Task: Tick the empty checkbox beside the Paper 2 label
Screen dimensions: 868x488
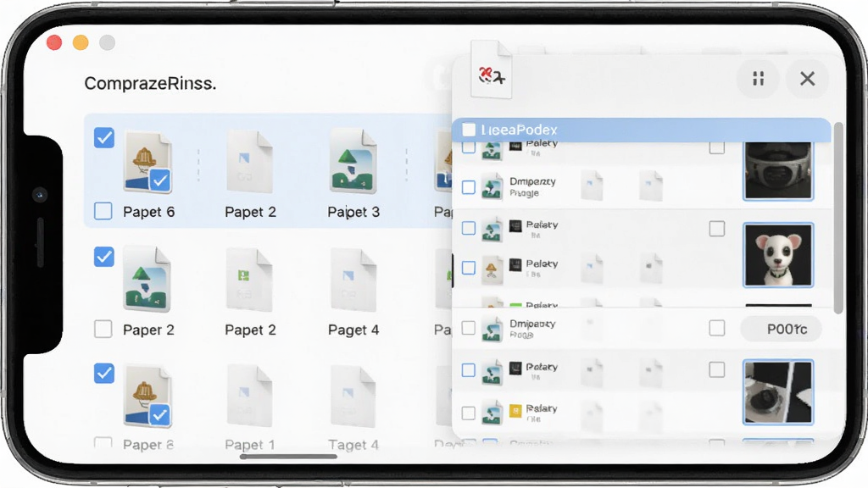Action: pyautogui.click(x=103, y=330)
